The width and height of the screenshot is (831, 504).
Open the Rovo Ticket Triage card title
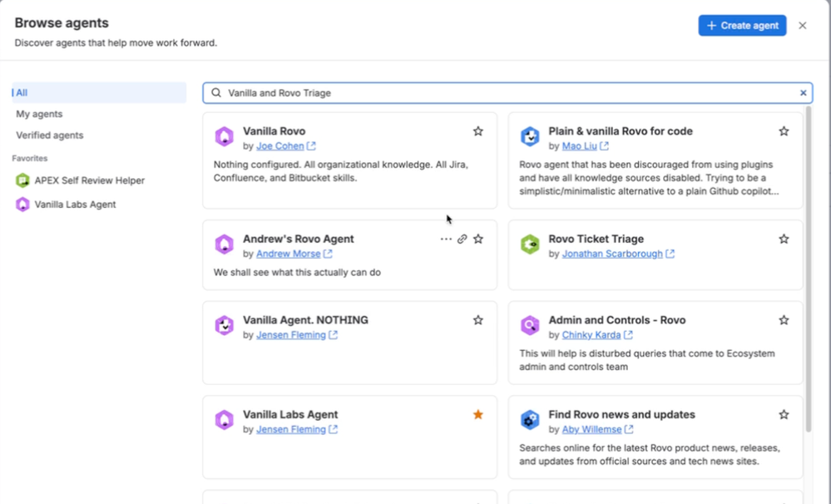596,239
